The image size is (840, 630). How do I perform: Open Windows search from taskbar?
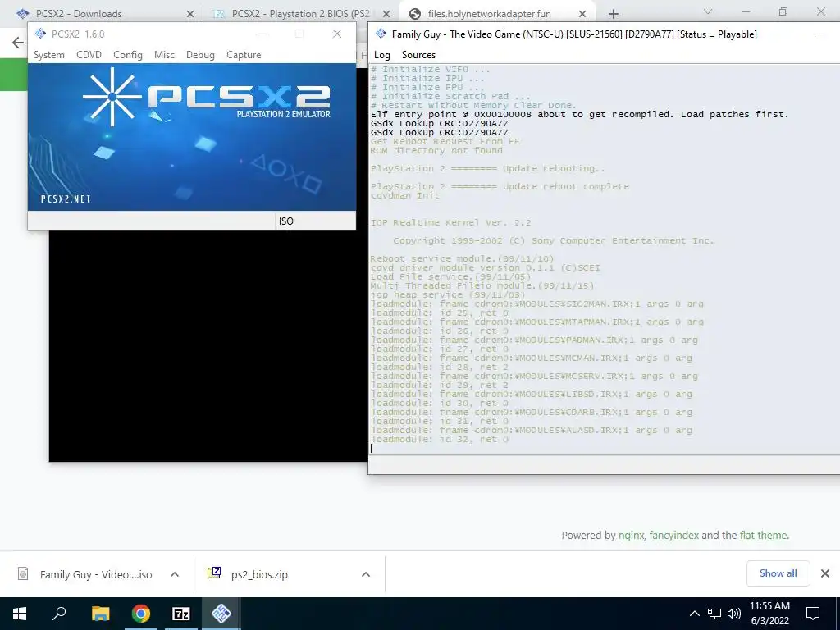[x=59, y=614]
